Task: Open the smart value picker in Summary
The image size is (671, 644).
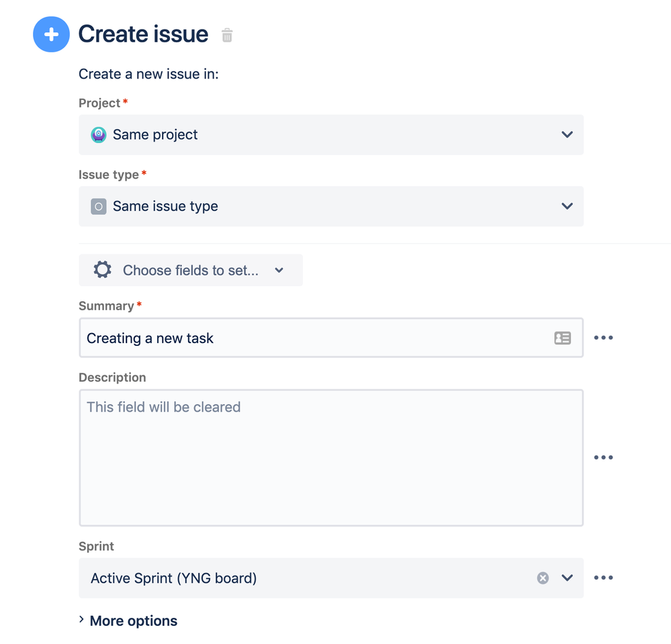Action: point(562,338)
